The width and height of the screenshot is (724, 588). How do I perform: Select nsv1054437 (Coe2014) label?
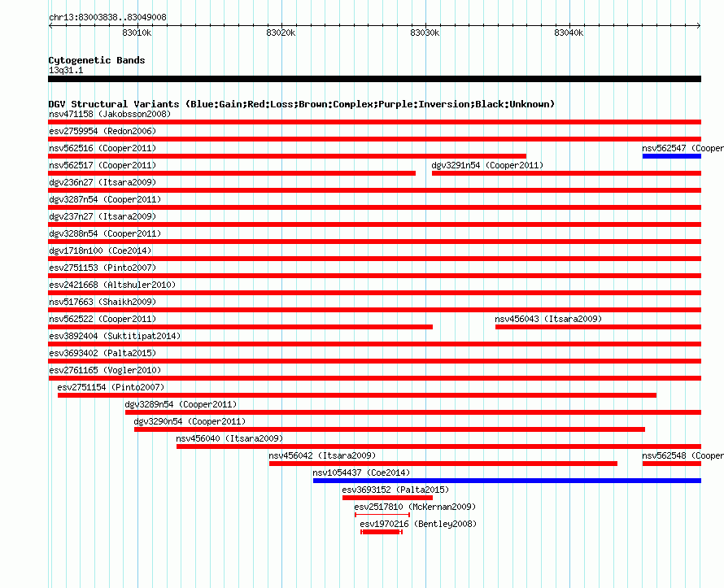coord(361,473)
